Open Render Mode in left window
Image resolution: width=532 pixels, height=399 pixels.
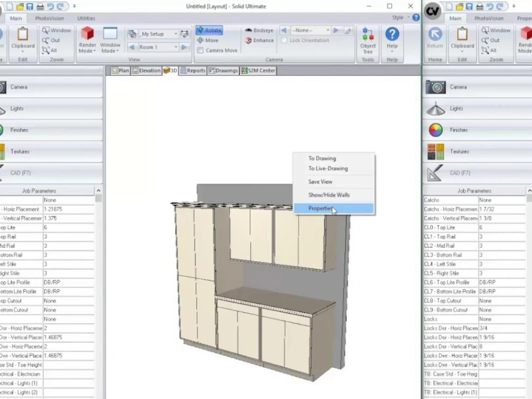click(x=87, y=40)
